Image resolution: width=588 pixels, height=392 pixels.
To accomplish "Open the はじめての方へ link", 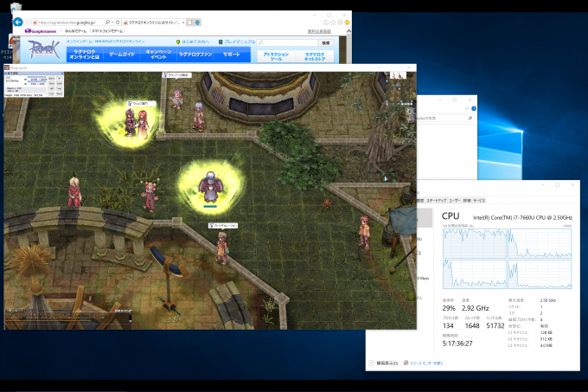I will tap(193, 42).
